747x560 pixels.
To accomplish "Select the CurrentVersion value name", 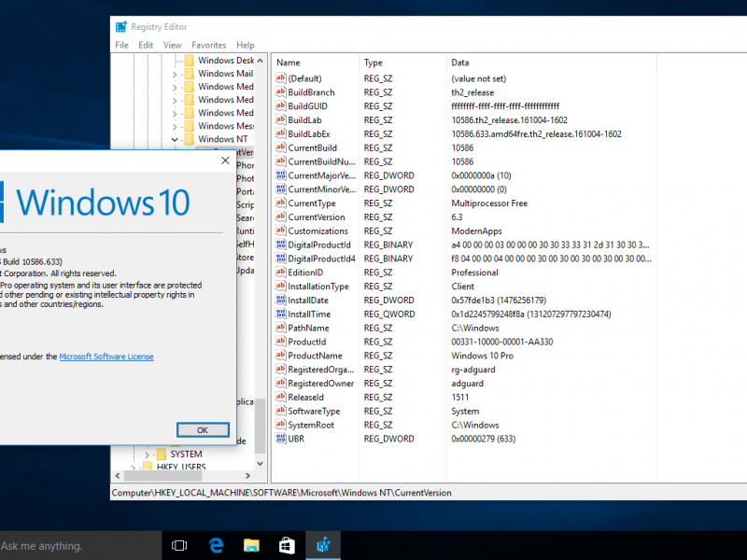I will point(317,217).
